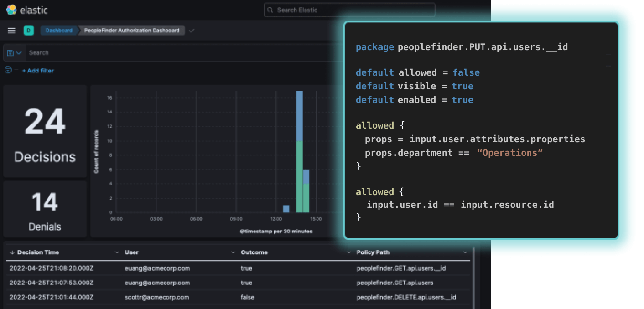
Task: Open the User column chevron menu
Action: point(233,252)
